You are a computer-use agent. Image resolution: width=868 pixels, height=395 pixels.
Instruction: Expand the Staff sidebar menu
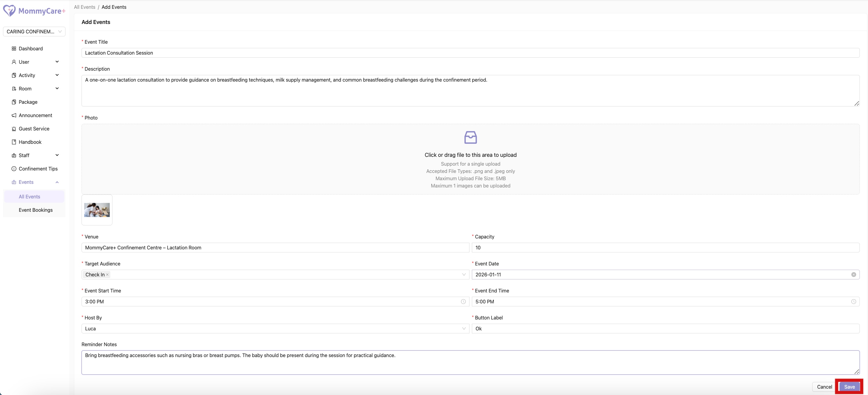click(x=57, y=155)
